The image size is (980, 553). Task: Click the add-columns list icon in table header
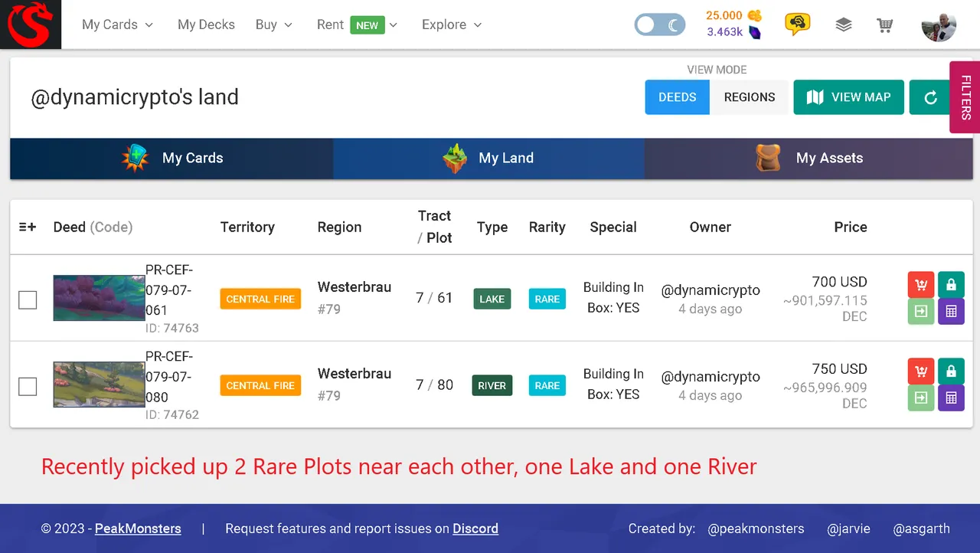pyautogui.click(x=28, y=227)
